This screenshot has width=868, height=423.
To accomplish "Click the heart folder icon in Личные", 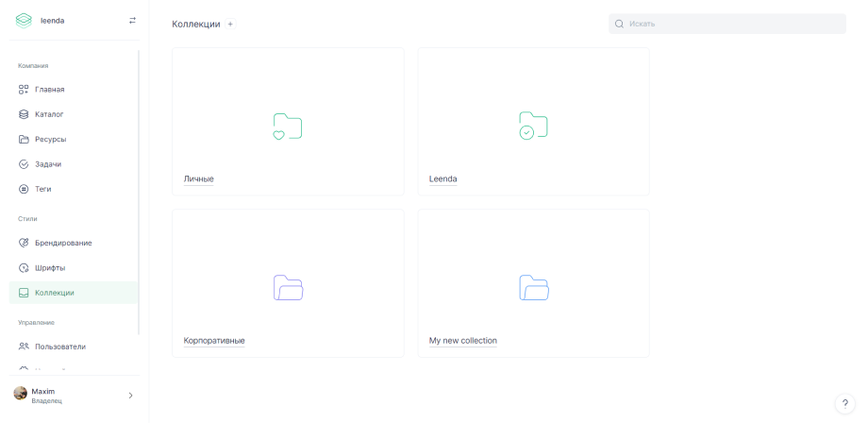I will tap(287, 127).
